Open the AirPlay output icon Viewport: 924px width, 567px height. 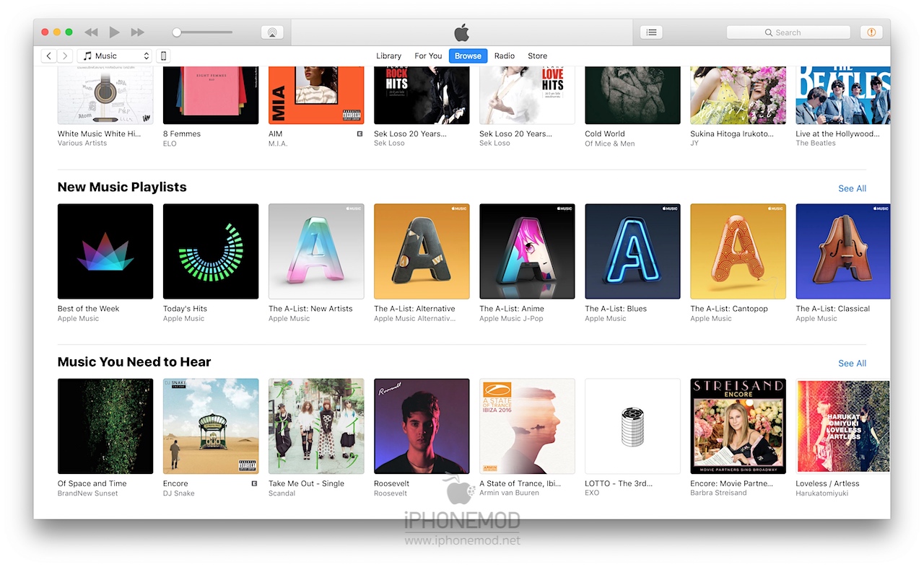(272, 32)
